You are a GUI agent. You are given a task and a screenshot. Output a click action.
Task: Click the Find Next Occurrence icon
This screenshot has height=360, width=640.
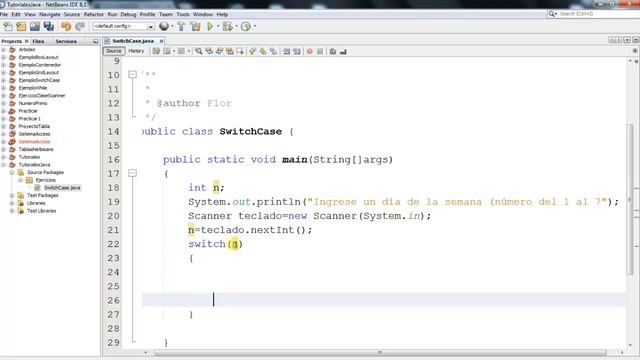coord(219,51)
